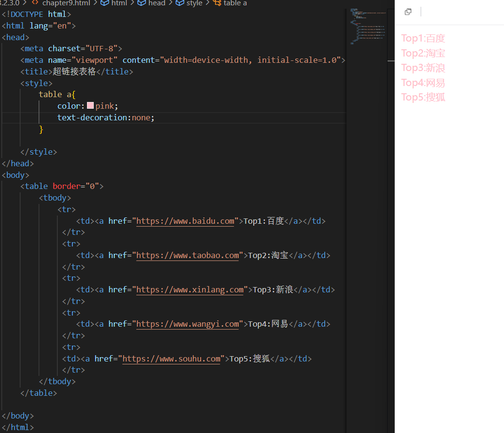The width and height of the screenshot is (504, 433).
Task: Click the code minimap overview
Action: click(367, 27)
